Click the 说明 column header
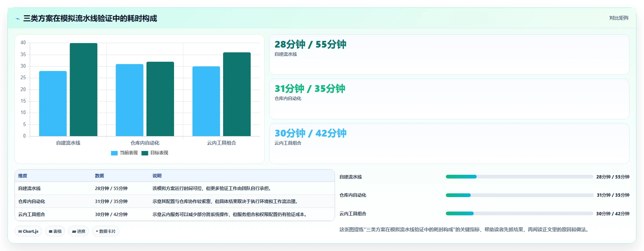Viewport: 644px width, 251px height. (x=157, y=176)
